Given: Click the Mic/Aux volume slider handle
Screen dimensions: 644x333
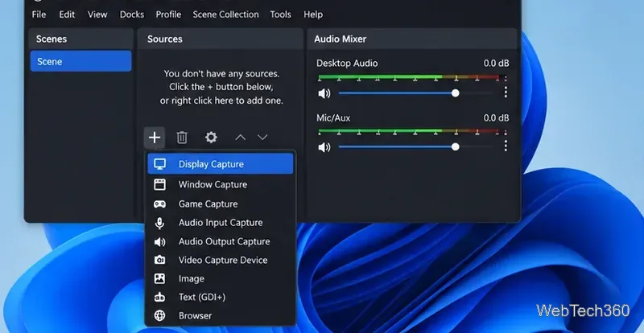Looking at the screenshot, I should (x=455, y=146).
